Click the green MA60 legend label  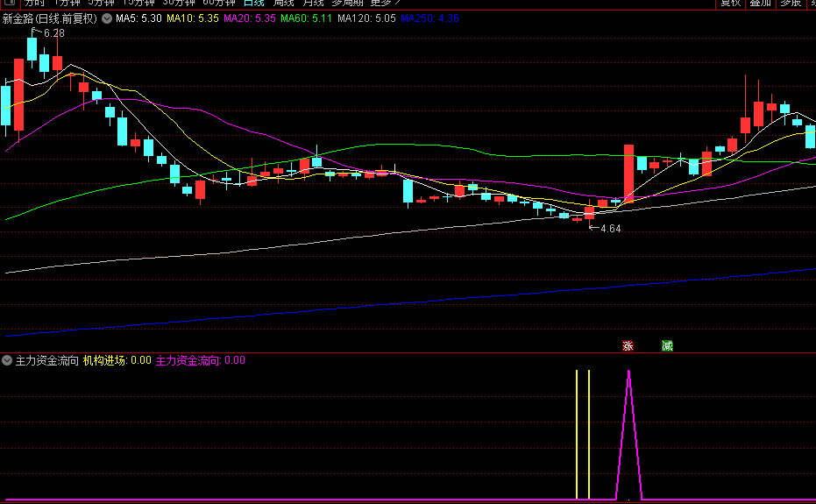click(x=306, y=18)
